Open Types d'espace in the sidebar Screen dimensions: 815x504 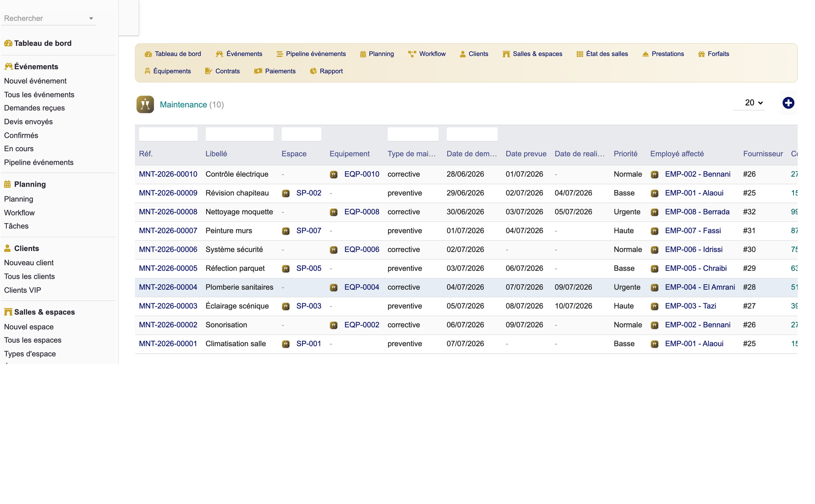pyautogui.click(x=30, y=354)
